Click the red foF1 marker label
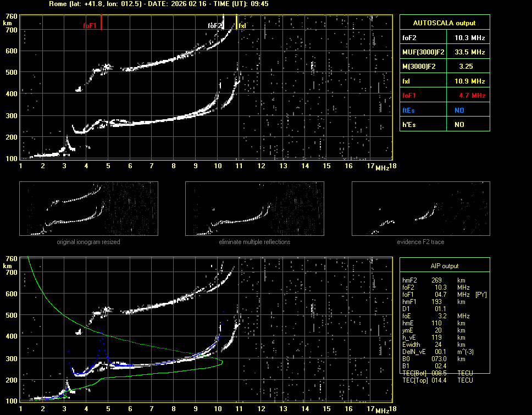Image resolution: width=532 pixels, height=415 pixels. [90, 25]
